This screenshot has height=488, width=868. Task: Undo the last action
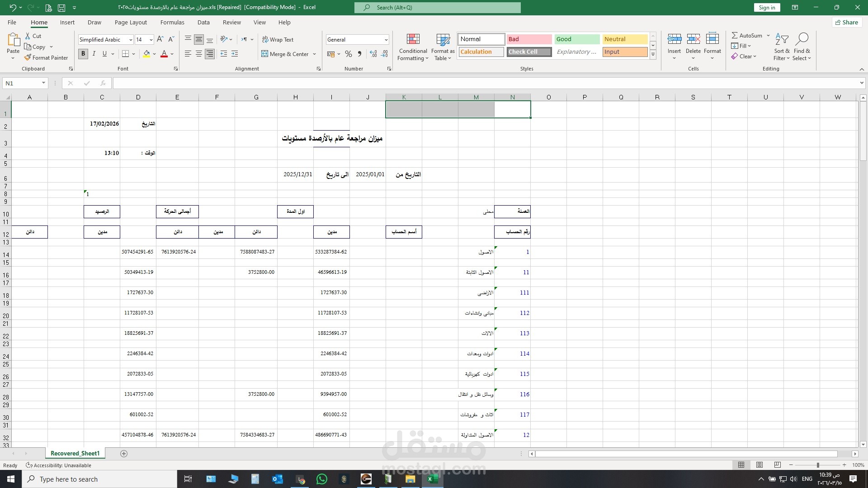pyautogui.click(x=12, y=8)
